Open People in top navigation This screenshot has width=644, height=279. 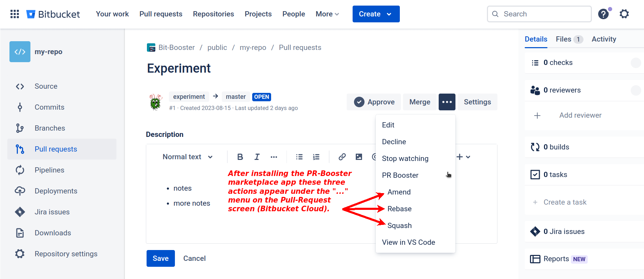click(x=294, y=14)
